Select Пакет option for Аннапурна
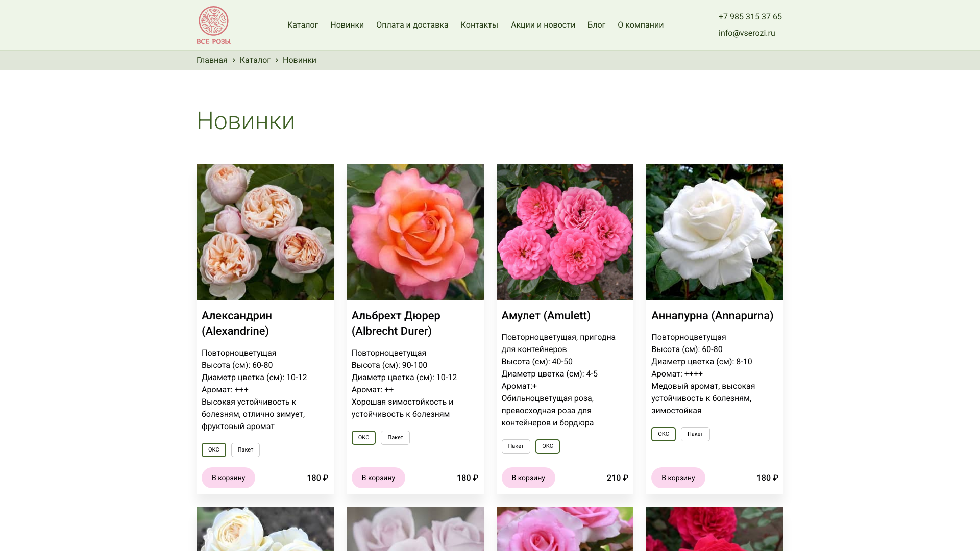This screenshot has width=980, height=551. 695,434
